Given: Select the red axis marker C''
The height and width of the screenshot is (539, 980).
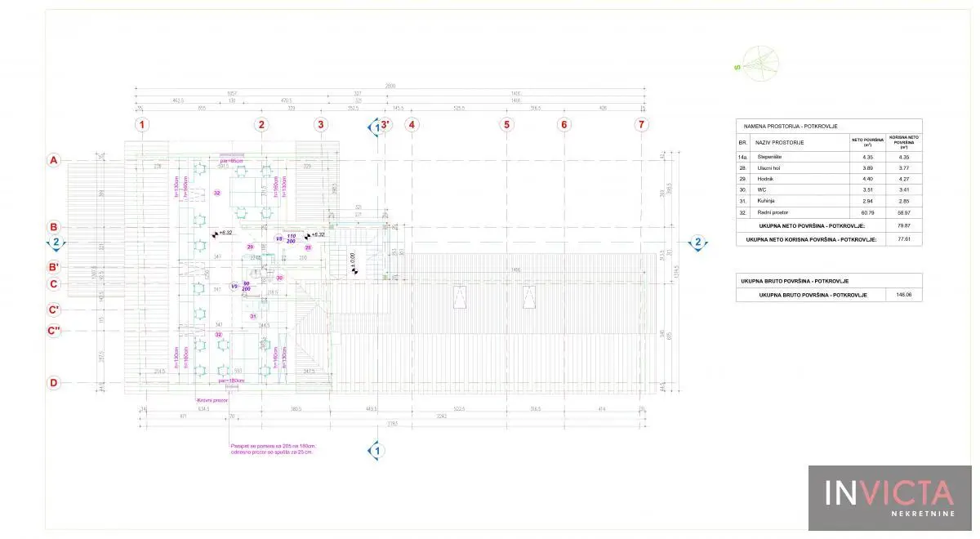Looking at the screenshot, I should point(55,331).
